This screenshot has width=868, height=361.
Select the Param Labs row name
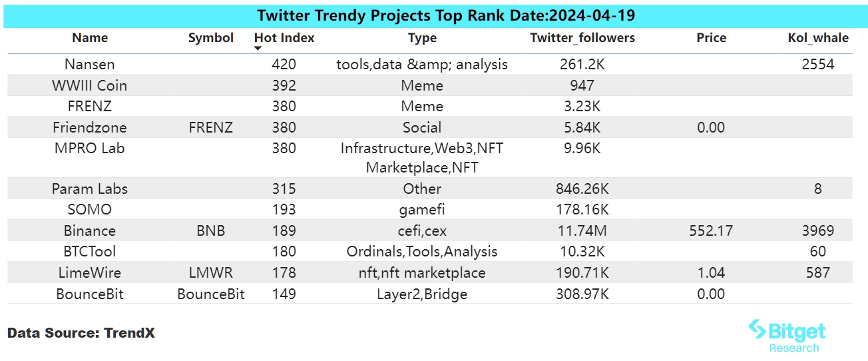(90, 189)
